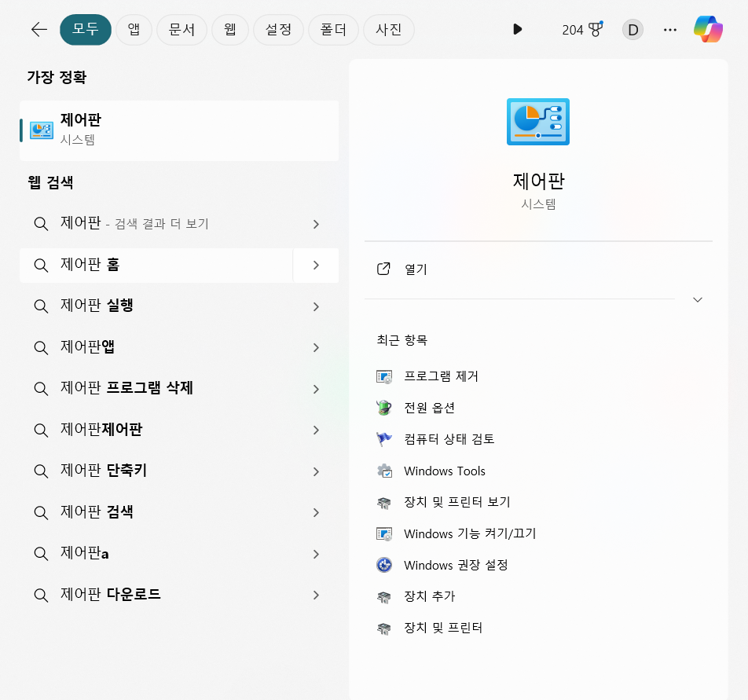Image resolution: width=748 pixels, height=700 pixels.
Task: Open the Copilot icon in the top bar
Action: (x=708, y=29)
